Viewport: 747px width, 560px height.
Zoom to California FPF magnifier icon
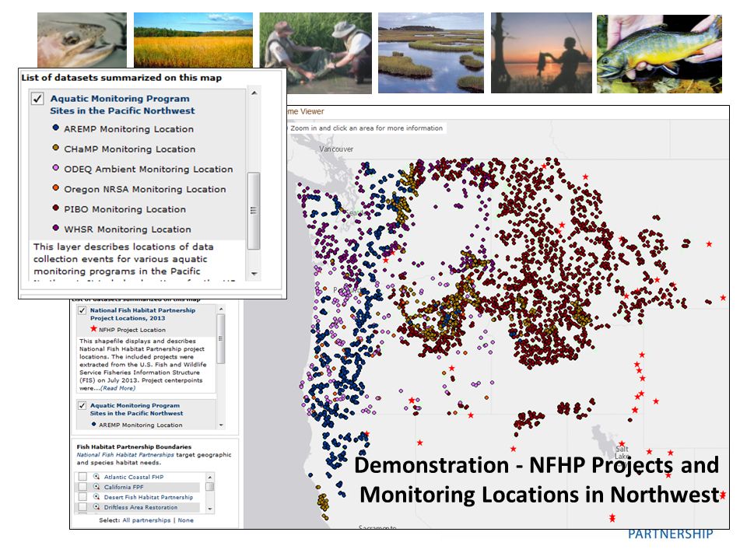[96, 487]
